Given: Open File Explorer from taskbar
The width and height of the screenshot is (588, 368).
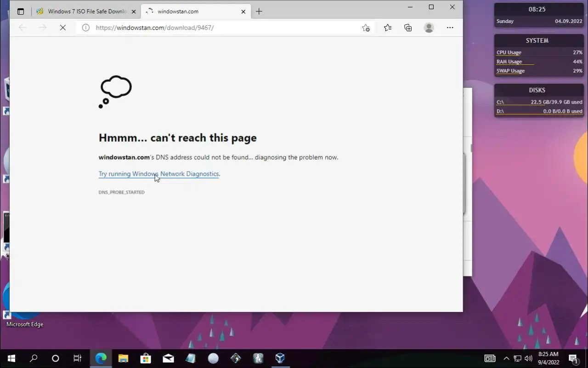Looking at the screenshot, I should [123, 358].
